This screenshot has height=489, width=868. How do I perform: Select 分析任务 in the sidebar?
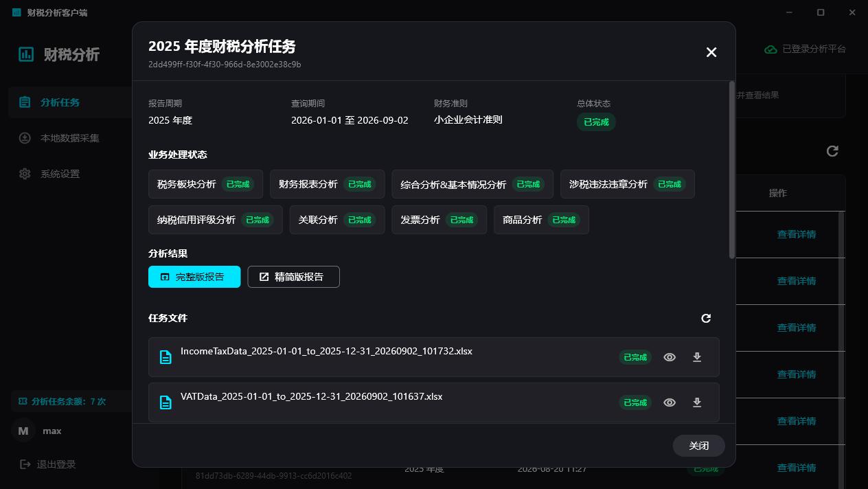(70, 102)
